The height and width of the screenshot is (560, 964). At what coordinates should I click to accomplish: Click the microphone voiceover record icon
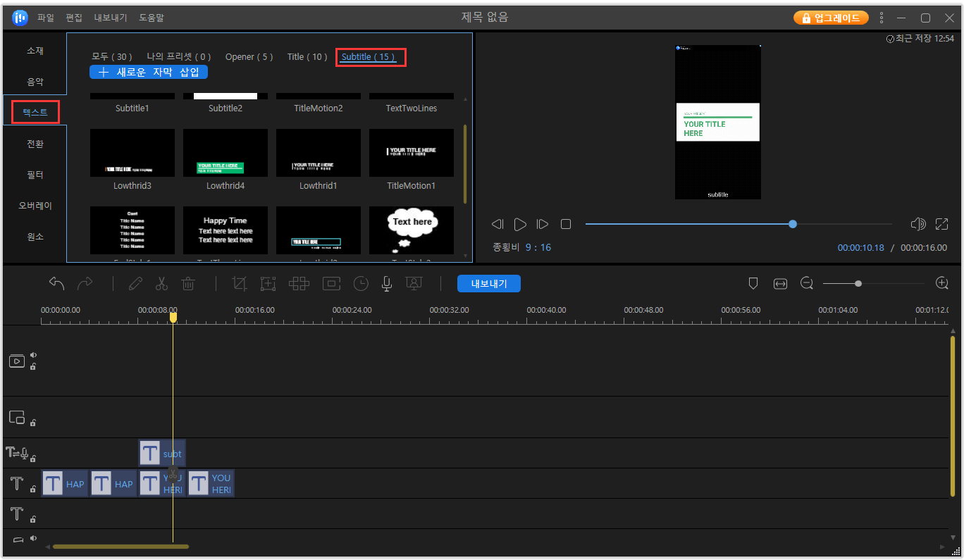387,283
